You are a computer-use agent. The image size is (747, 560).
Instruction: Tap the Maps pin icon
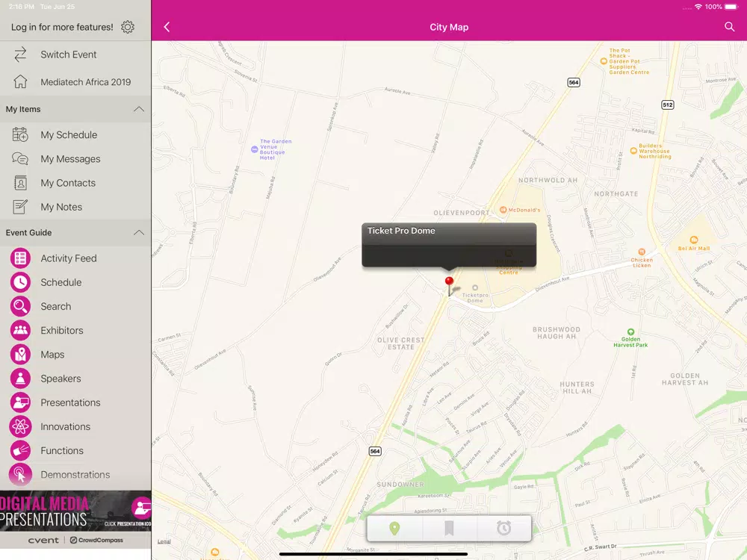20,354
